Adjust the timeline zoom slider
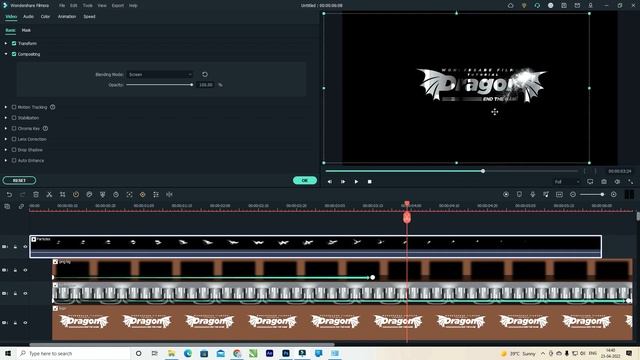The height and width of the screenshot is (360, 640). click(602, 195)
